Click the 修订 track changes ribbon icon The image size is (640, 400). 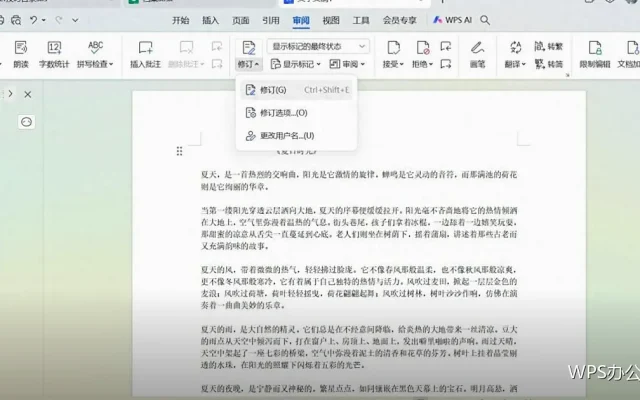249,48
